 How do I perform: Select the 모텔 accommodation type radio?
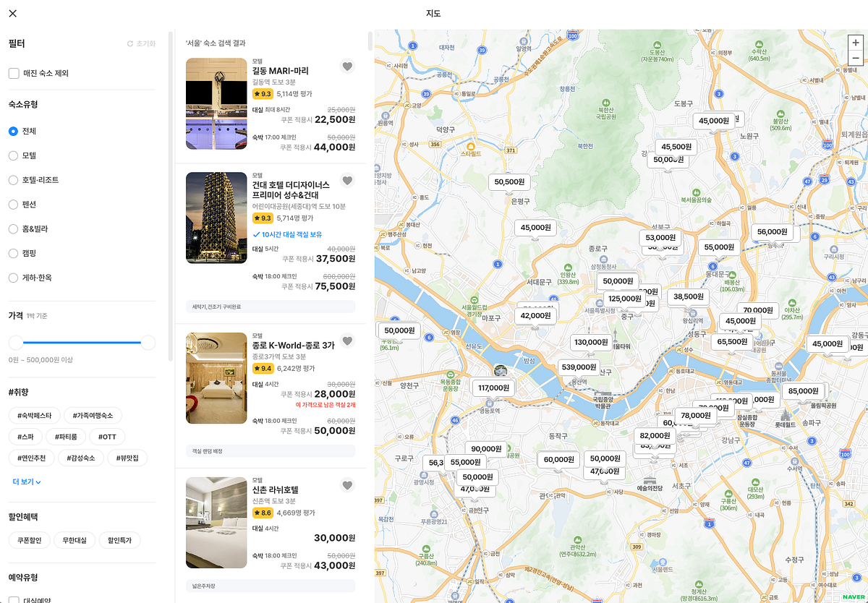pos(13,155)
